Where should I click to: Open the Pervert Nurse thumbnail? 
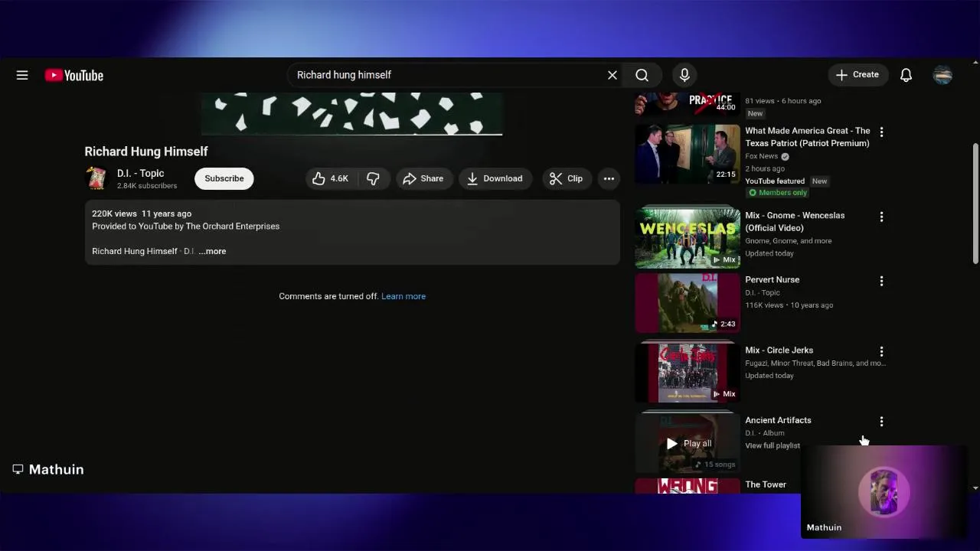[x=688, y=302]
